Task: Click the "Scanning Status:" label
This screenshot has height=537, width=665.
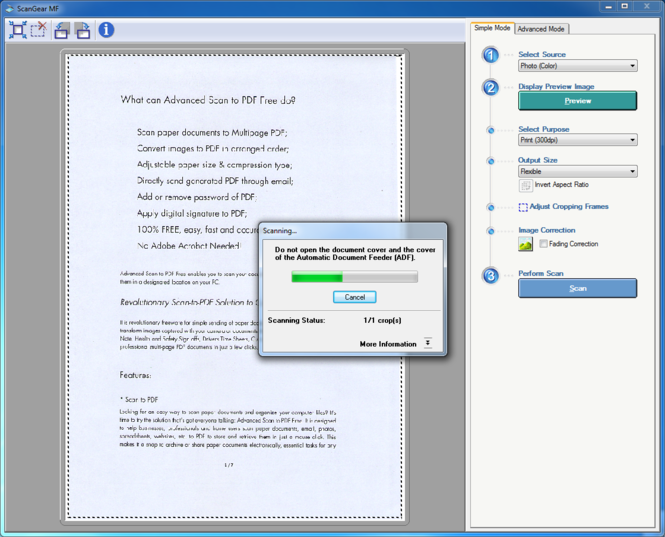Action: (296, 320)
